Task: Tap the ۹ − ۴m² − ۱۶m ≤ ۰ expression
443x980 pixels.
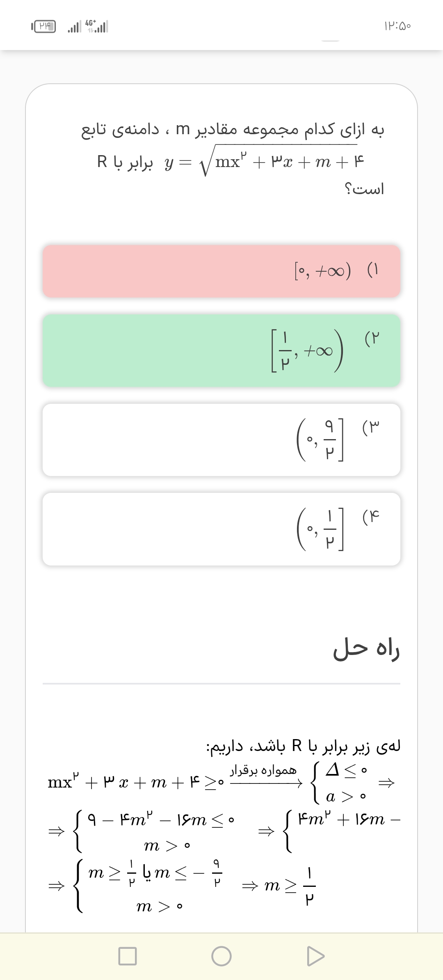Action: [161, 820]
